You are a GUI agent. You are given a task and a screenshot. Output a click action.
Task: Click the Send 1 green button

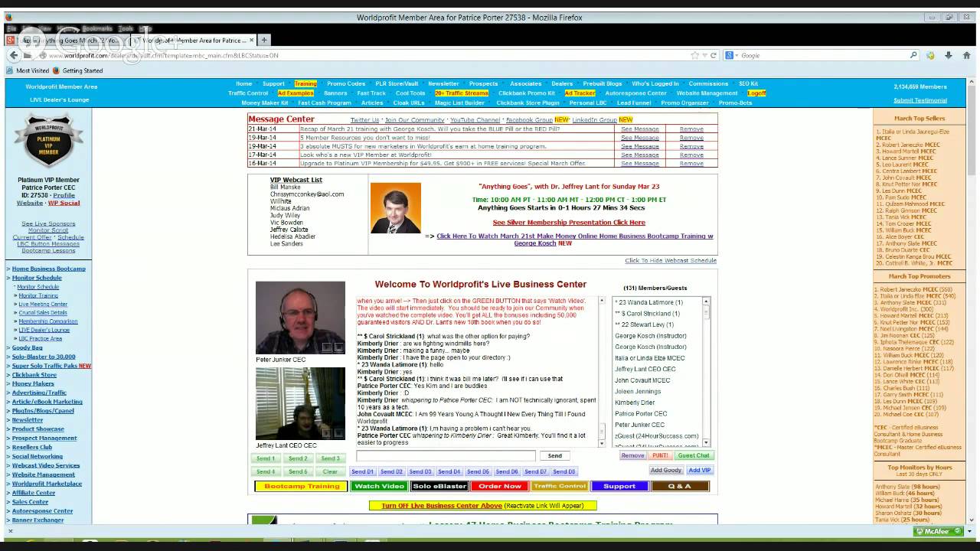coord(266,458)
